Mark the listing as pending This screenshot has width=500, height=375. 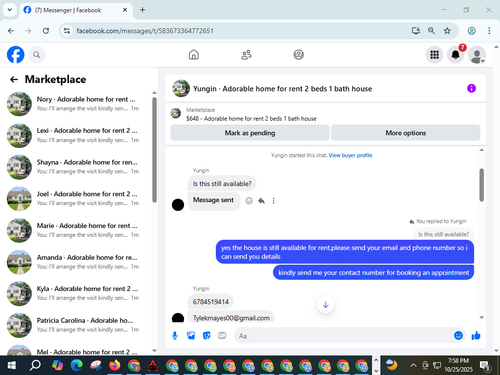250,133
